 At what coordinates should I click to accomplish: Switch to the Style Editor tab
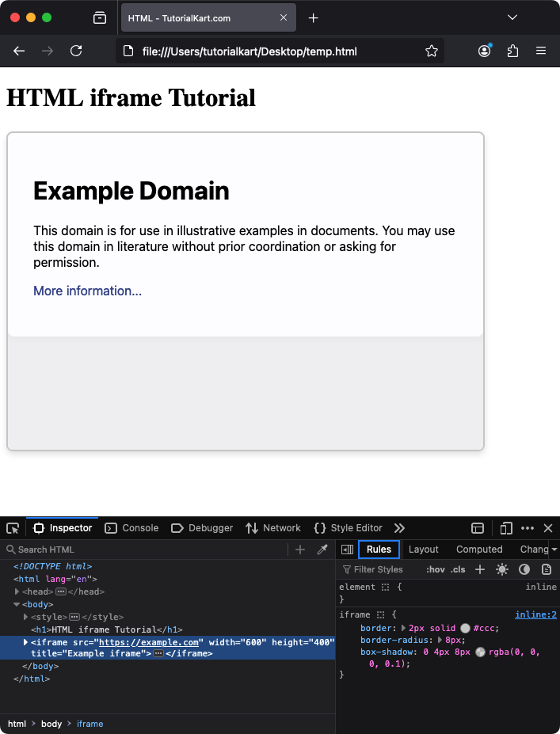tap(348, 528)
